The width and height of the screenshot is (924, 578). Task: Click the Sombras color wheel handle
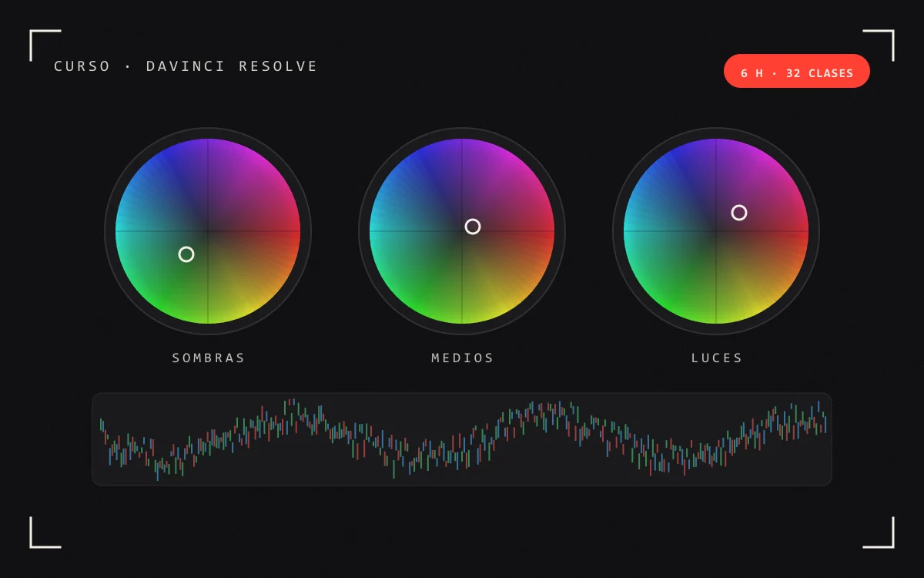186,254
